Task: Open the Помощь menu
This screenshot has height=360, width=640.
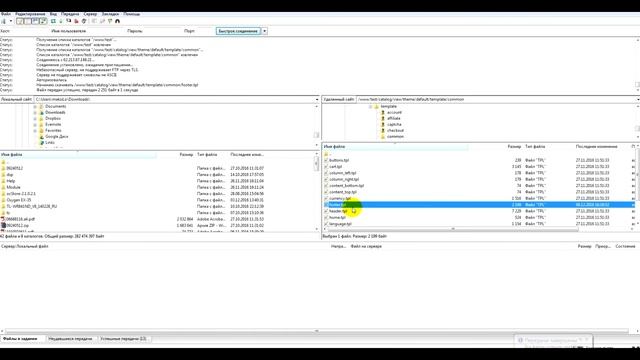Action: click(131, 14)
